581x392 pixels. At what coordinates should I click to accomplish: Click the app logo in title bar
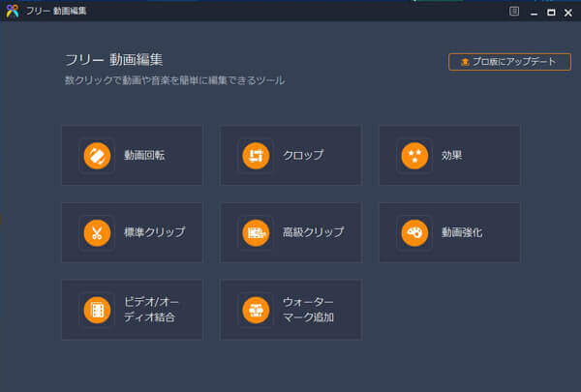click(13, 11)
